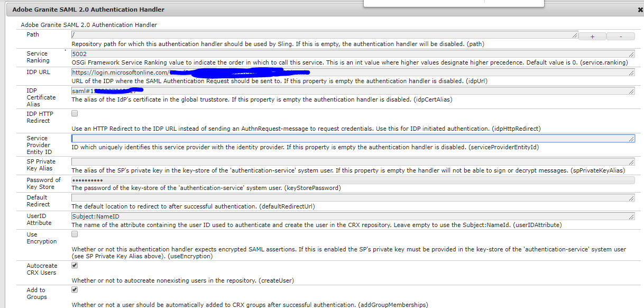Disable the Autocreate CRX Users checkbox

point(74,265)
